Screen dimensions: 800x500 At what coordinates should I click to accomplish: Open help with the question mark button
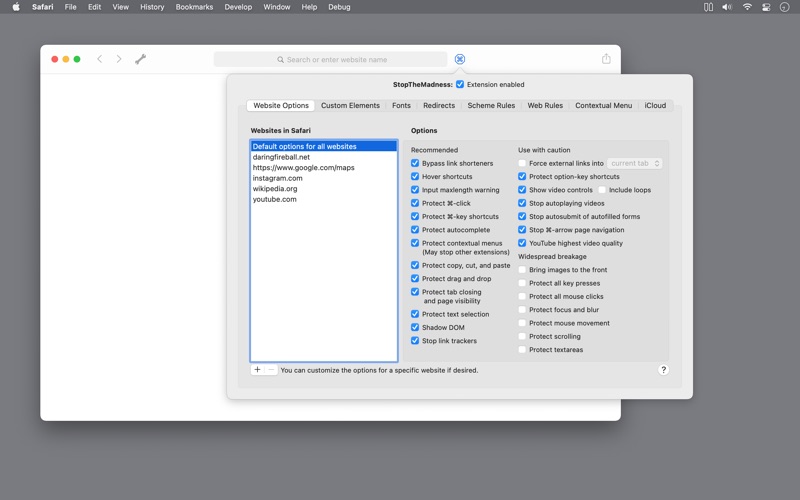point(663,370)
